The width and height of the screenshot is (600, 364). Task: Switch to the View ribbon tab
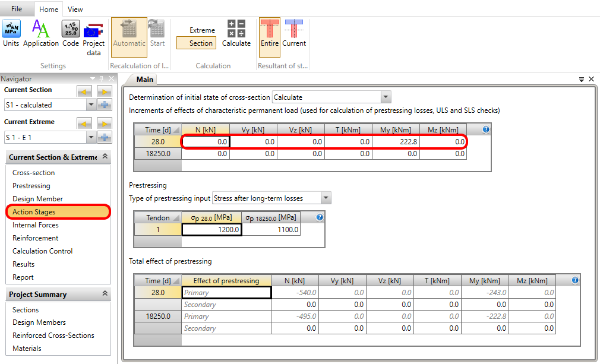point(75,10)
